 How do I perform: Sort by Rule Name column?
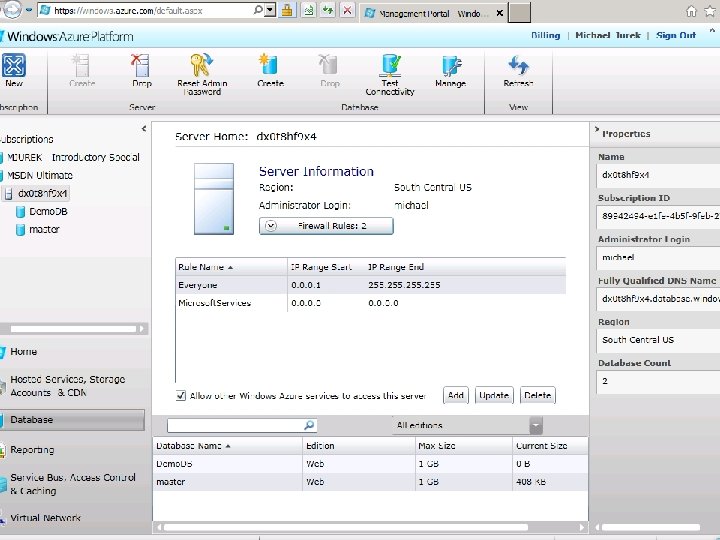(231, 267)
